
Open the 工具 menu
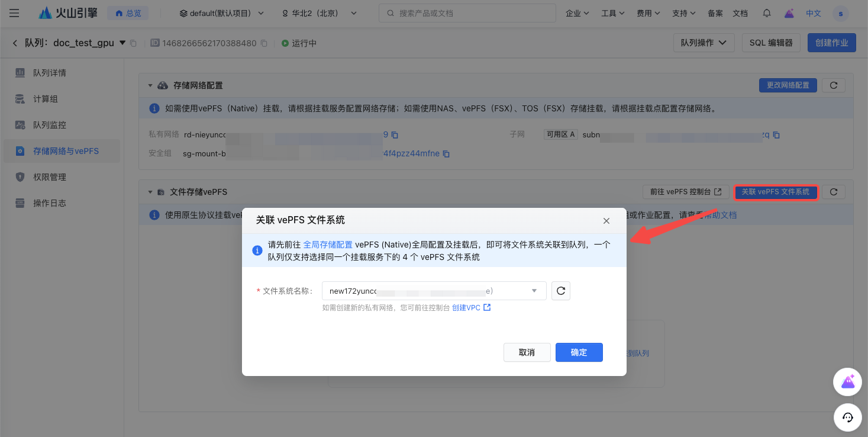click(613, 13)
